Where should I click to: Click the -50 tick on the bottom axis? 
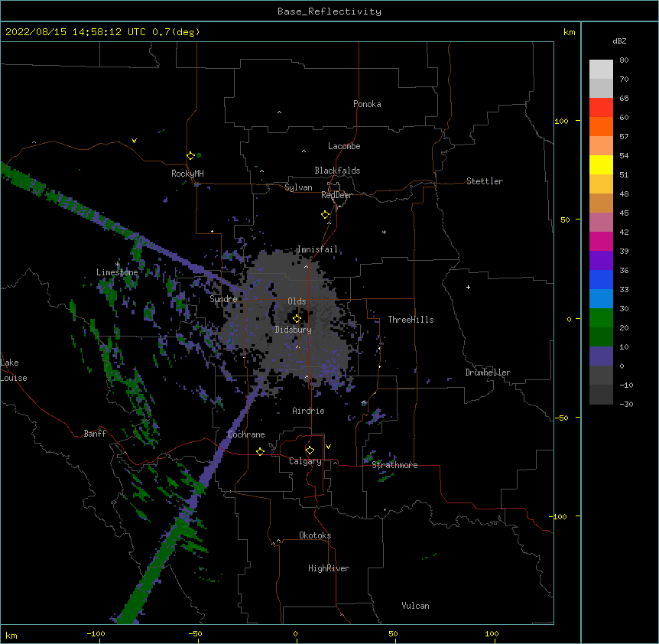[x=195, y=633]
